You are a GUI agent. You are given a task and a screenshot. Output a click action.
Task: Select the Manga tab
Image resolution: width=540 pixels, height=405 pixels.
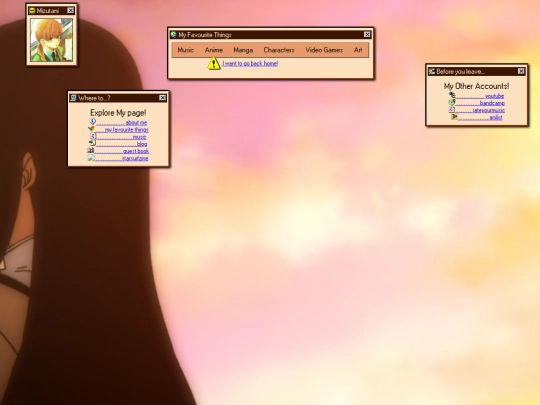(x=243, y=50)
